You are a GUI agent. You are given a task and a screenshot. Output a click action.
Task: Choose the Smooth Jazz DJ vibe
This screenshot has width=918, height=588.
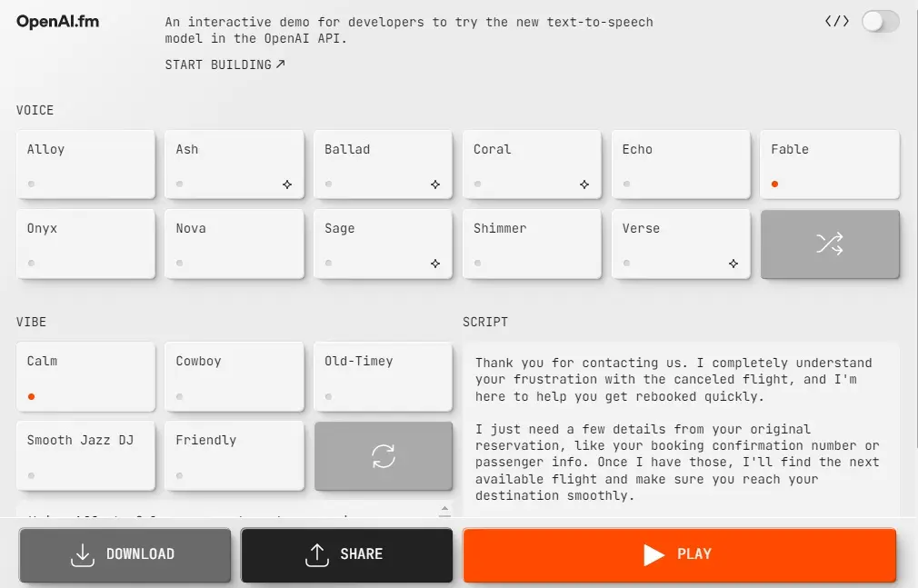click(85, 455)
